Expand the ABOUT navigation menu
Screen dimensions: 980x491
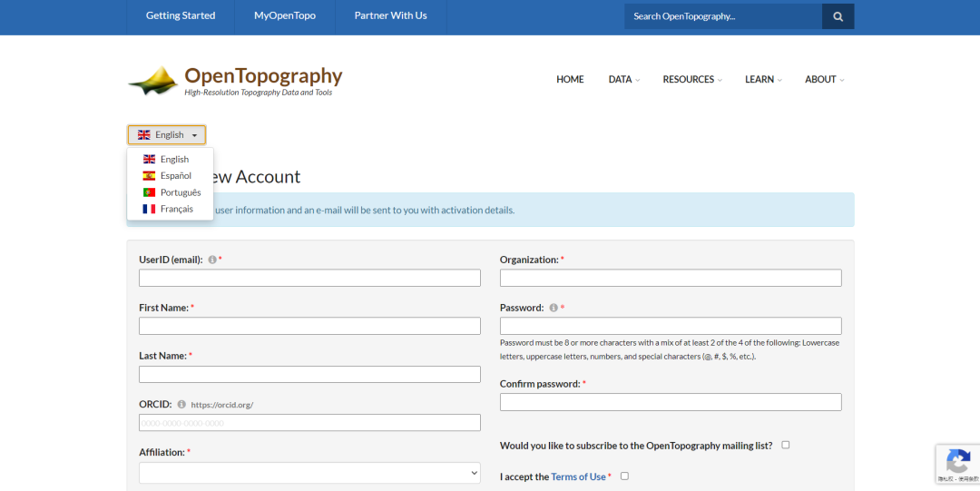(x=824, y=80)
